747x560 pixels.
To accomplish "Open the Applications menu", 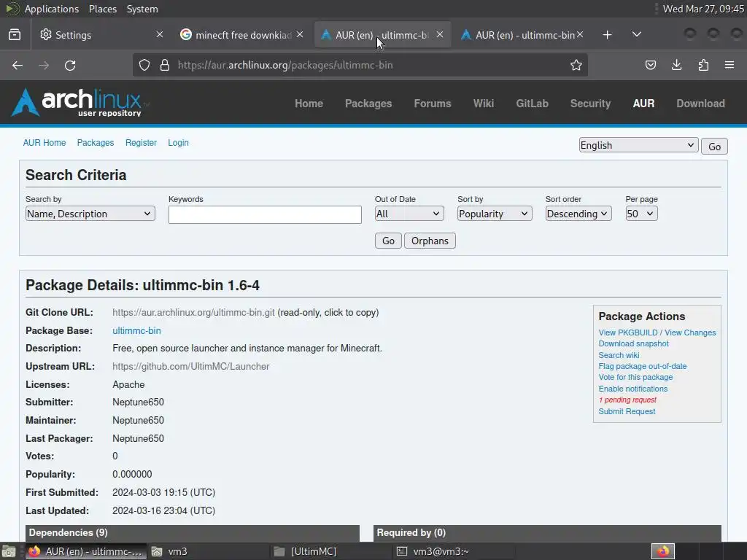I will pos(52,9).
